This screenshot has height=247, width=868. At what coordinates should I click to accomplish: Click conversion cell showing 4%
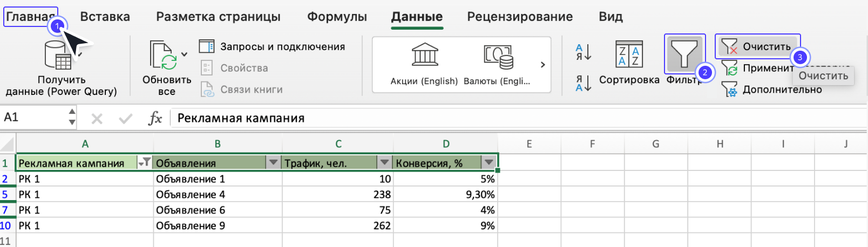pos(445,210)
